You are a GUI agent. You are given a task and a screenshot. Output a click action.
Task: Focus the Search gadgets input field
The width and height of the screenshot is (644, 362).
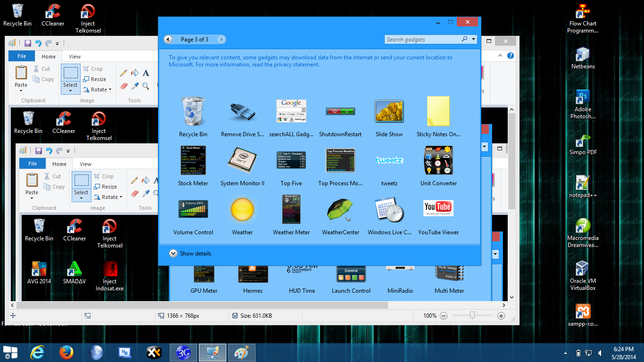423,40
